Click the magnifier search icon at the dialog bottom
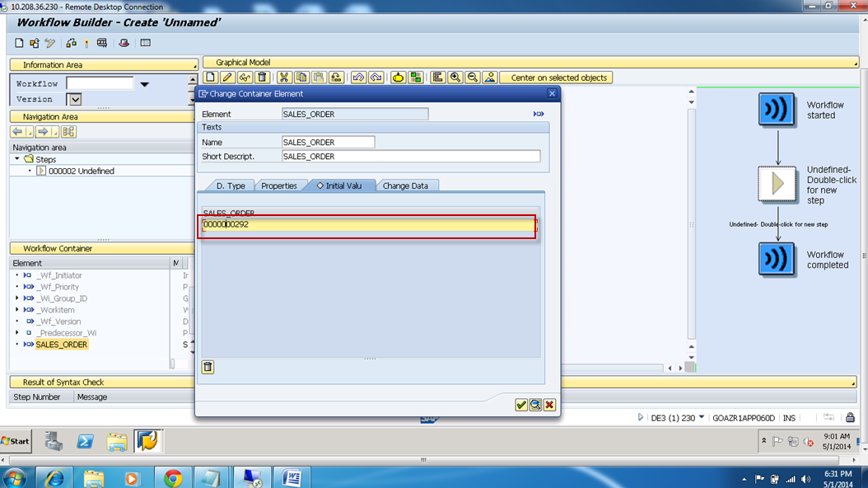Screen dimensions: 868x488 pos(536,405)
